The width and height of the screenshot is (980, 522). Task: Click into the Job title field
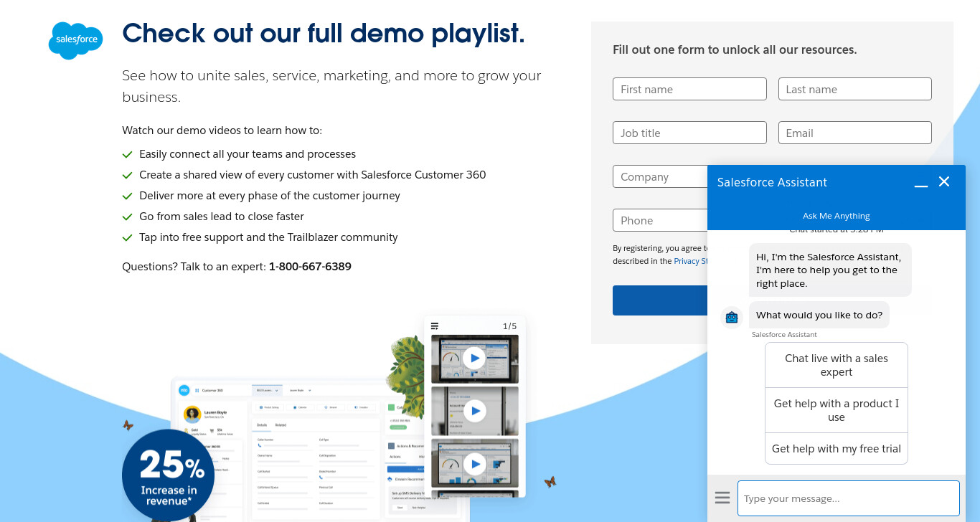click(x=689, y=133)
